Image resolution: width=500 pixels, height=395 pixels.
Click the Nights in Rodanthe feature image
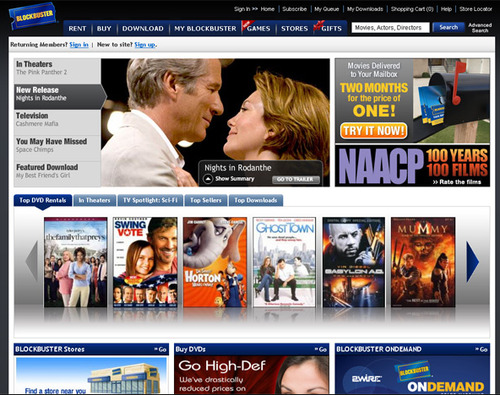(x=215, y=123)
